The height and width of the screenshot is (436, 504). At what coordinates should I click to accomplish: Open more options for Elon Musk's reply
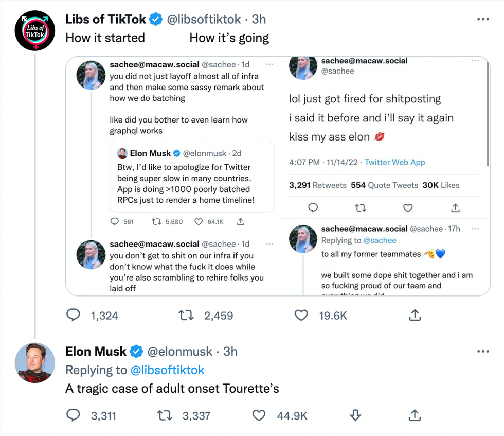pyautogui.click(x=483, y=352)
